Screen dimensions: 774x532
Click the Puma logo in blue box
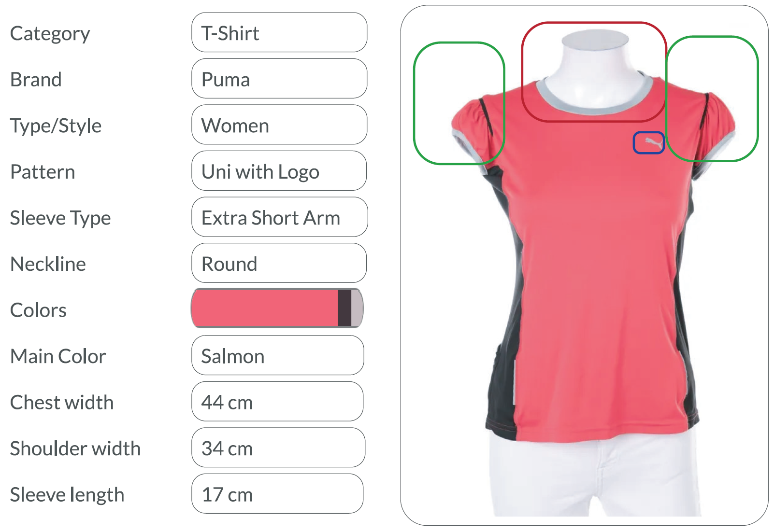click(x=649, y=143)
